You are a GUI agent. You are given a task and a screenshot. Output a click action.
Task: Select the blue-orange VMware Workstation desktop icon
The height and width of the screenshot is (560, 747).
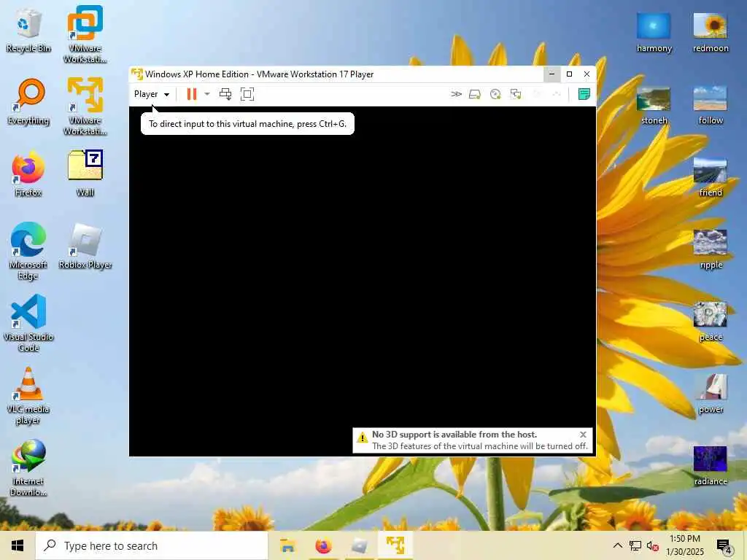tap(85, 34)
